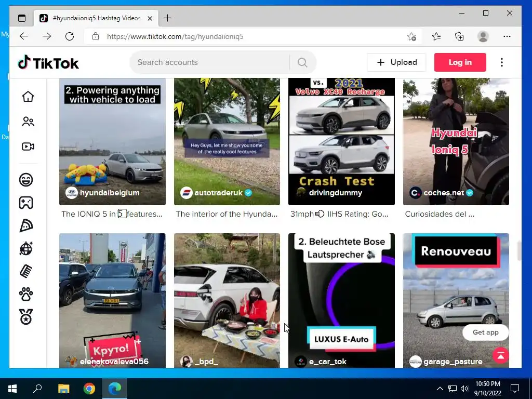Reload the page with the refresh icon
The height and width of the screenshot is (399, 532).
[x=70, y=36]
